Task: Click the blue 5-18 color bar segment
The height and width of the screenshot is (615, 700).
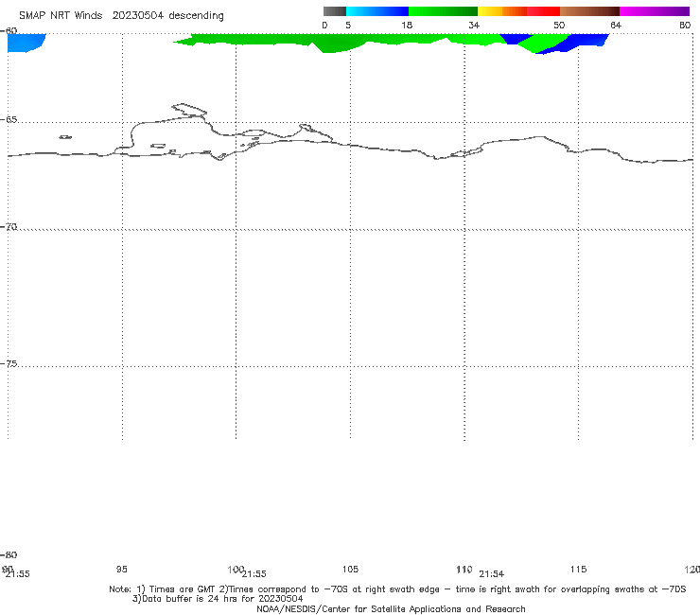Action: click(x=377, y=11)
